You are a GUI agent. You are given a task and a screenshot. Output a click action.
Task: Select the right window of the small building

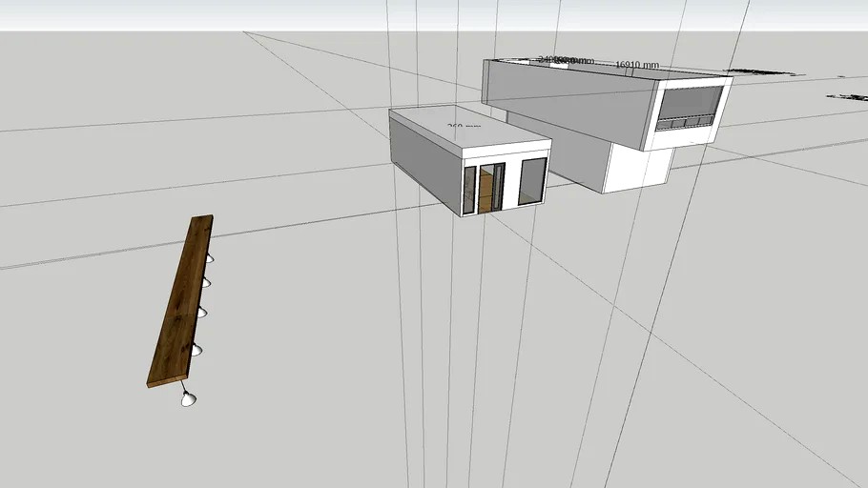tap(532, 180)
